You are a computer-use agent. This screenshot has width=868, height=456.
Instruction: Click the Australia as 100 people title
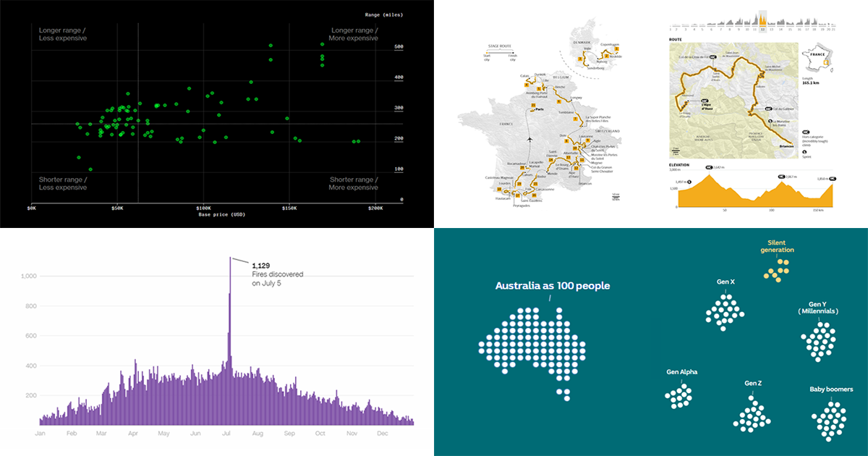552,286
